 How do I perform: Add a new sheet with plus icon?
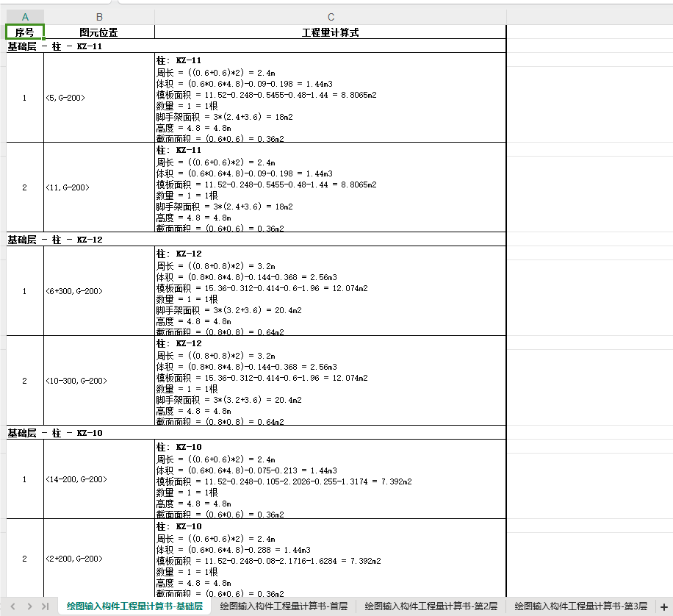pyautogui.click(x=663, y=607)
